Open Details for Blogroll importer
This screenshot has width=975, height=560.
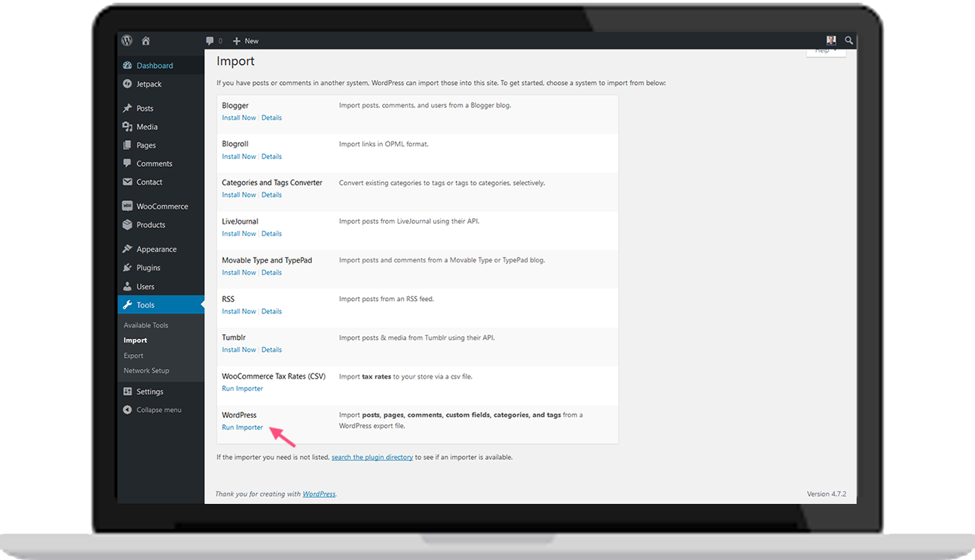(x=271, y=156)
